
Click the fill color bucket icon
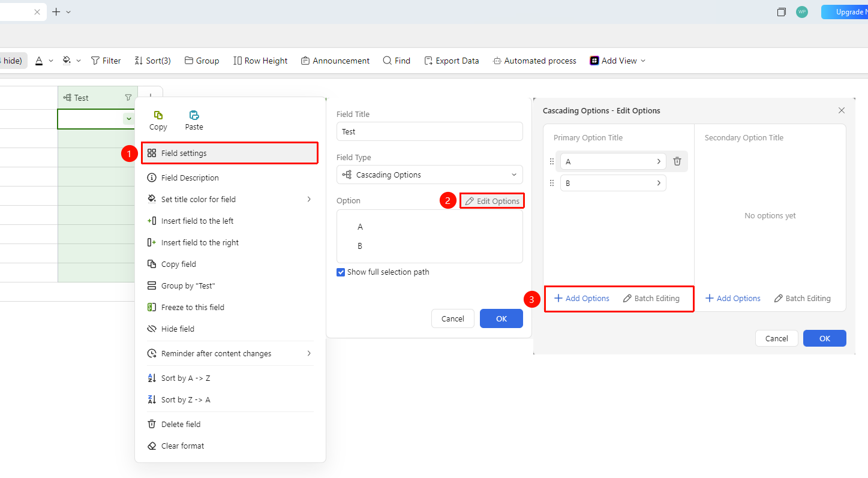[67, 61]
